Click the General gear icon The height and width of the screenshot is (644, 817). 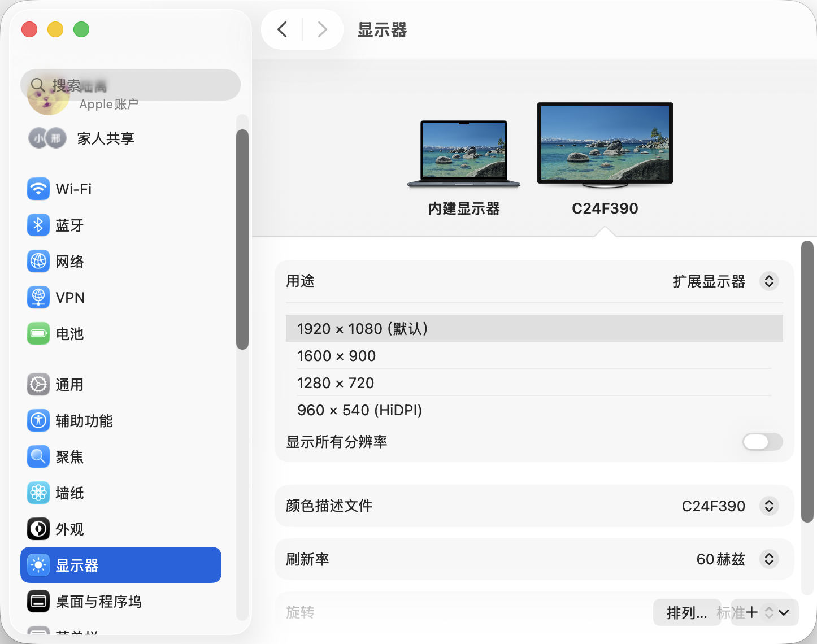pos(38,385)
